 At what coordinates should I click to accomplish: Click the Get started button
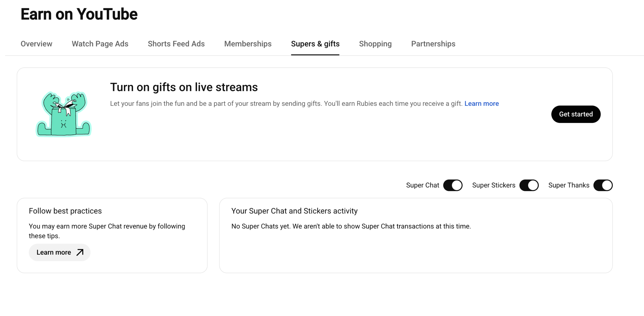[576, 114]
